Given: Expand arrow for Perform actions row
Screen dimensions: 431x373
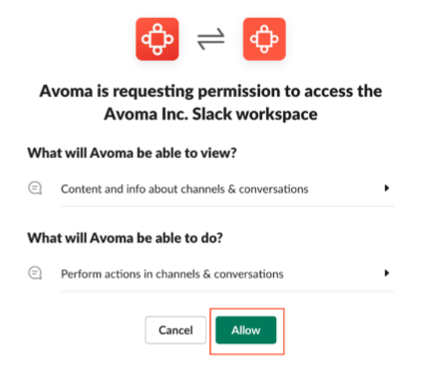Looking at the screenshot, I should tap(386, 273).
